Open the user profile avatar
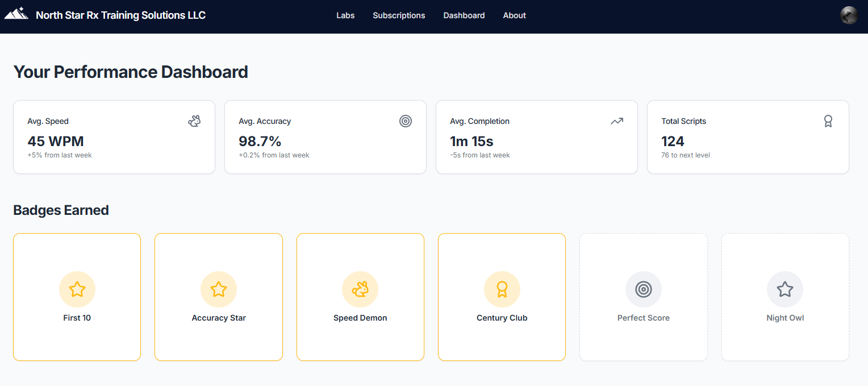Viewport: 868px width, 386px height. (x=849, y=15)
